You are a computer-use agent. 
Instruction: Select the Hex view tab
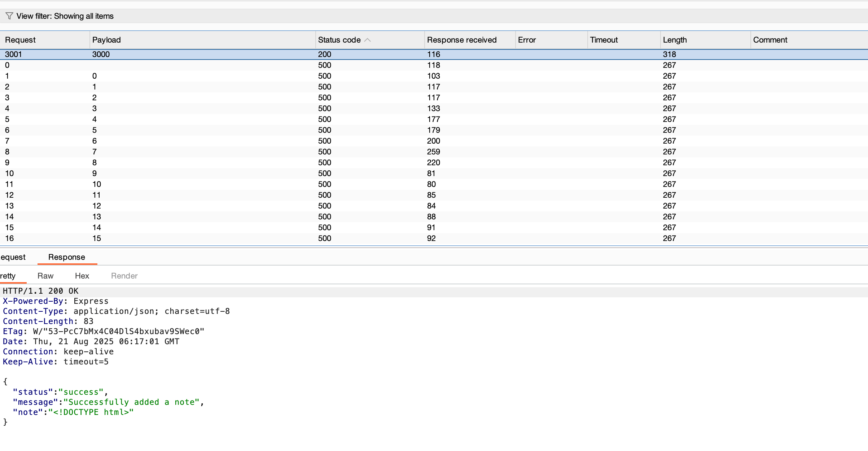[x=82, y=276]
